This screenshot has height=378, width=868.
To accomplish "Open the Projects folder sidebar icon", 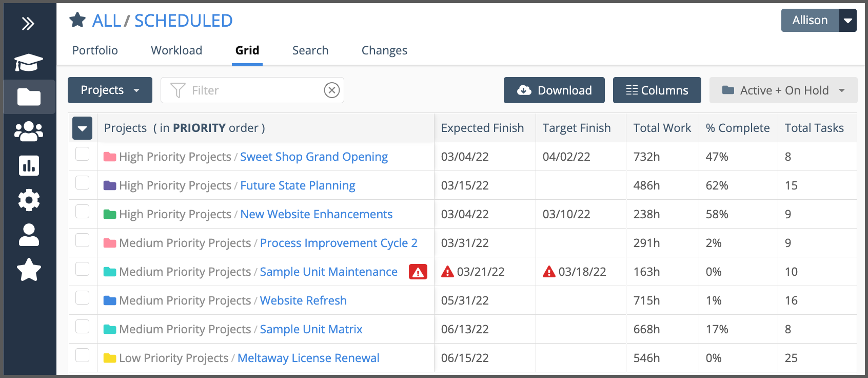I will (29, 97).
